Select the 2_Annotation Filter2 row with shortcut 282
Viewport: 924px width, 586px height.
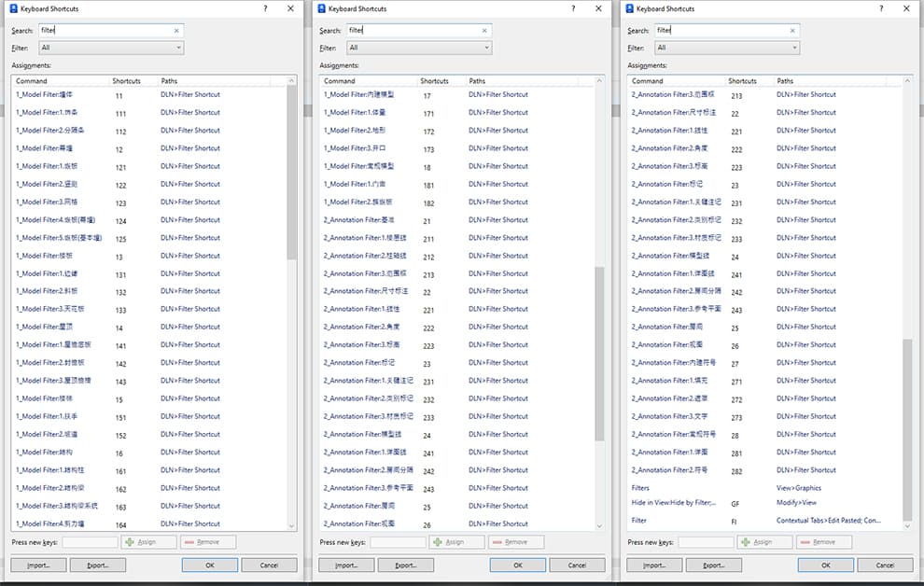(765, 470)
